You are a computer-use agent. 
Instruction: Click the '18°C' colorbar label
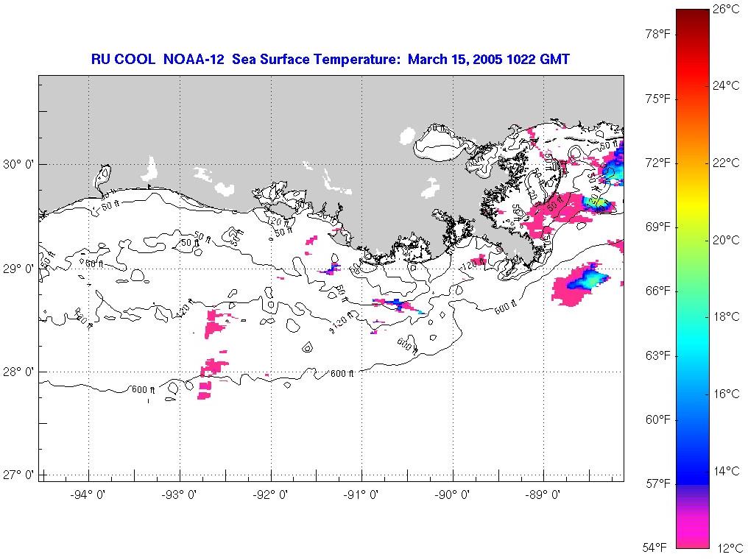click(726, 316)
